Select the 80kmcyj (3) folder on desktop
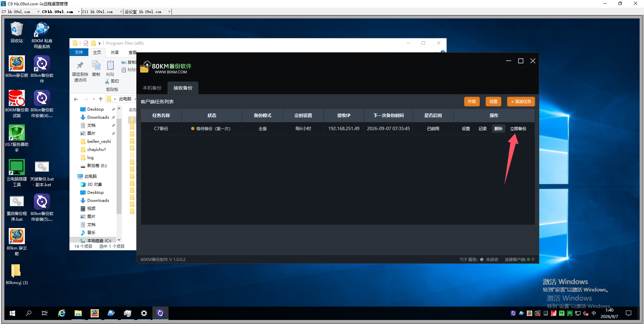Screen dimensions: 644x324 click(16, 274)
